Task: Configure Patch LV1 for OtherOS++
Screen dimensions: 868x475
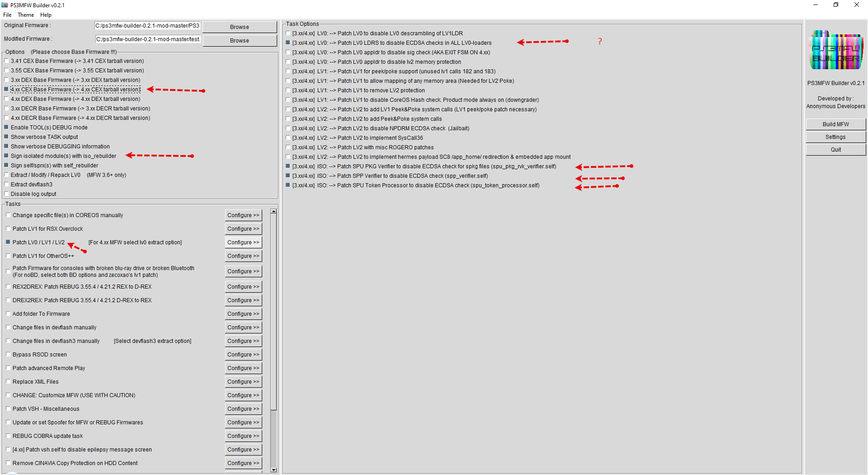Action: (244, 256)
